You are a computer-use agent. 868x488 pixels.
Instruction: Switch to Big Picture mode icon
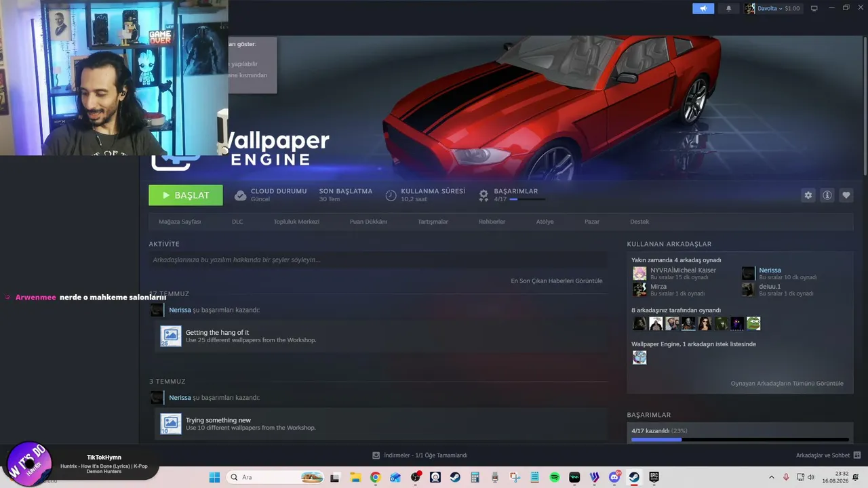[814, 8]
